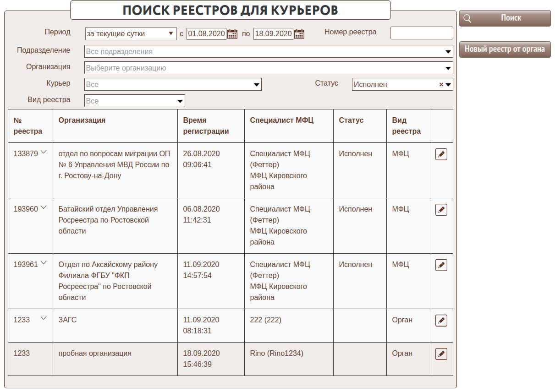Edit registry 133879 with pencil icon

[x=441, y=154]
